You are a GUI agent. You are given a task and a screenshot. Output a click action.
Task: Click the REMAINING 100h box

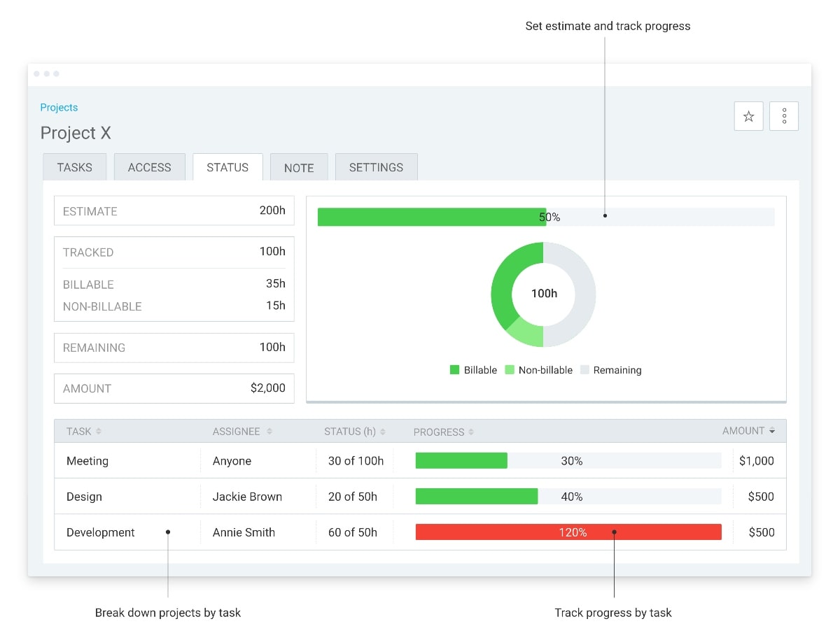[x=174, y=348]
